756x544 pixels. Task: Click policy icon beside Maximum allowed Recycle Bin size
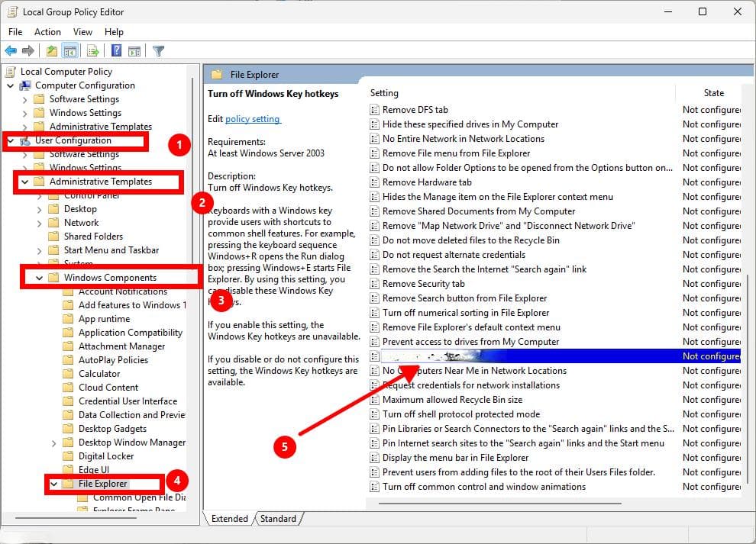374,400
